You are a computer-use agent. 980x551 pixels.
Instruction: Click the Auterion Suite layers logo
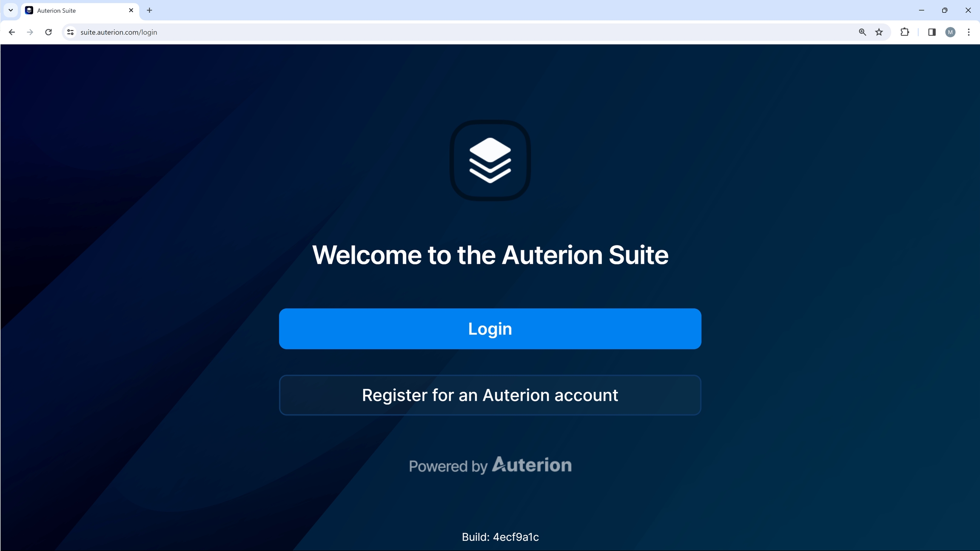[490, 160]
